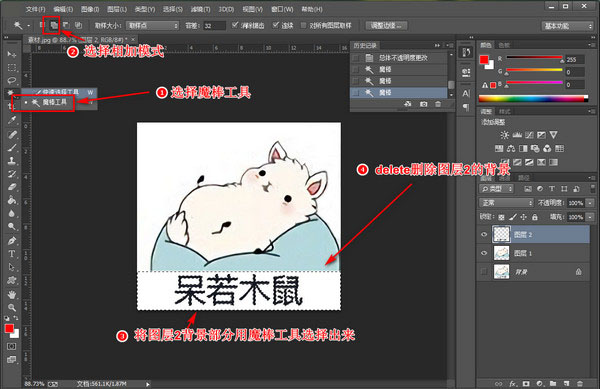
Task: Select the Move tool in the toolbox
Action: point(11,54)
